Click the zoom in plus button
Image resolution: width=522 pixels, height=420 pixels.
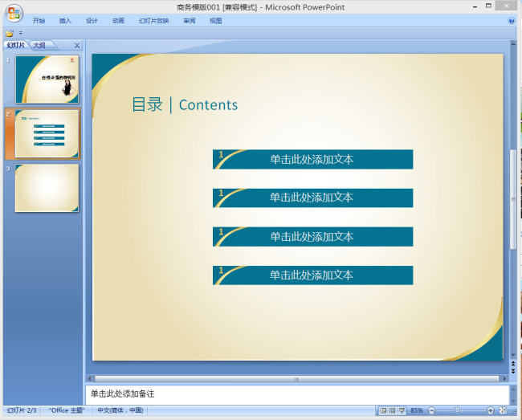pyautogui.click(x=490, y=410)
